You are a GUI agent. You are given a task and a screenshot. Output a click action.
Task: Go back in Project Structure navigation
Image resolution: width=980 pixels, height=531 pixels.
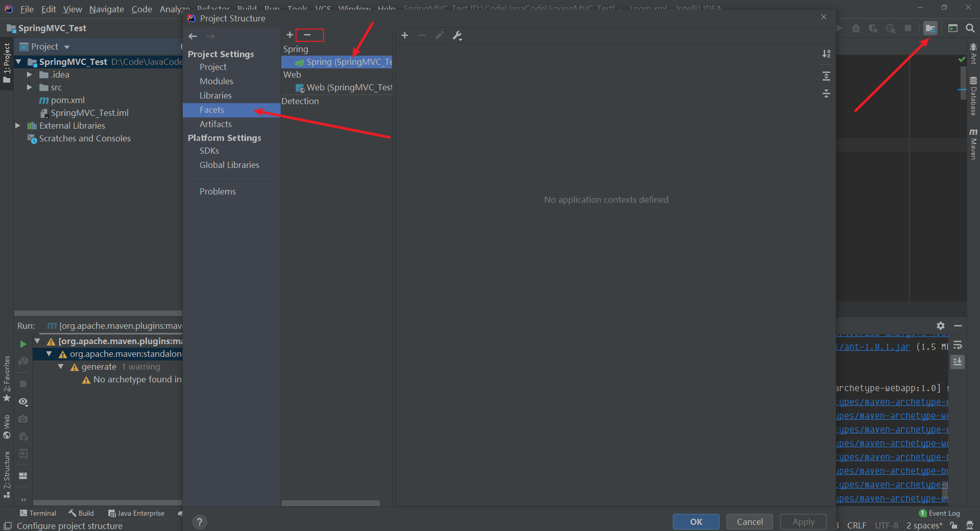tap(192, 36)
